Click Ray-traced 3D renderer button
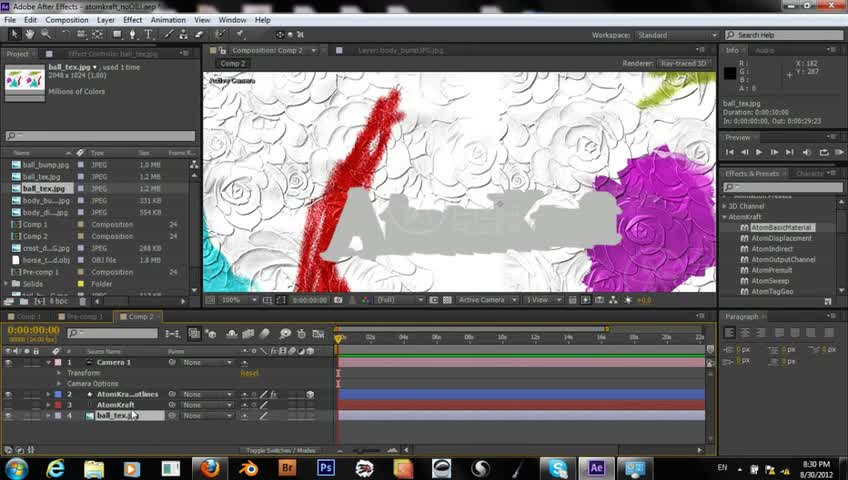The image size is (848, 480). point(683,63)
